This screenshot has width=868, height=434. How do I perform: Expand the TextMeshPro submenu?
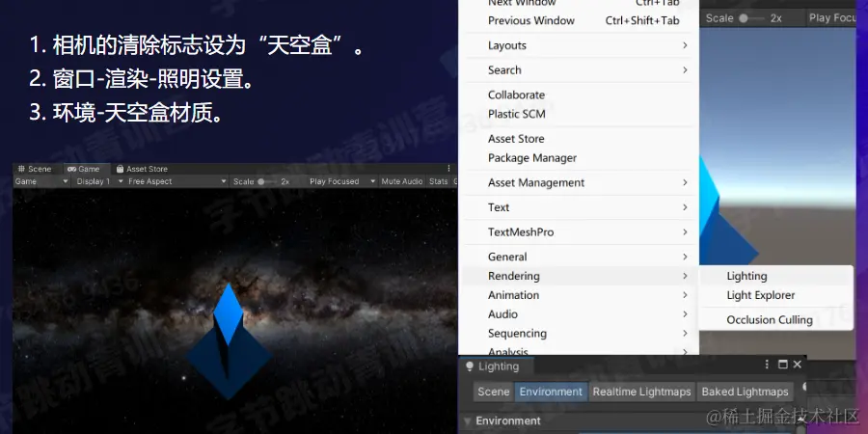(x=579, y=232)
